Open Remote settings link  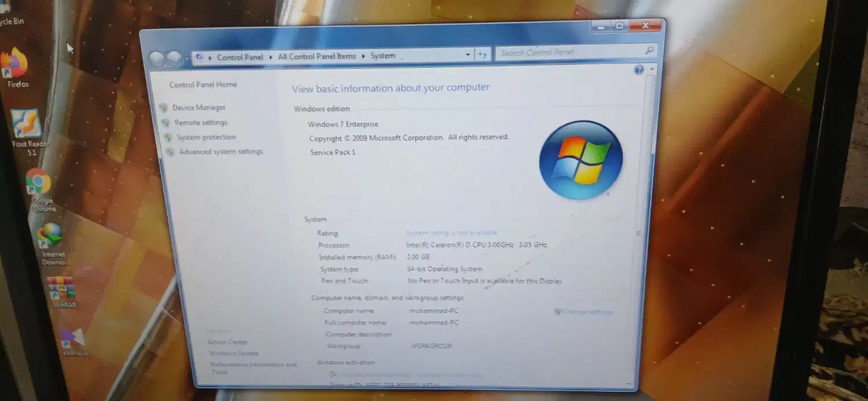pos(201,123)
